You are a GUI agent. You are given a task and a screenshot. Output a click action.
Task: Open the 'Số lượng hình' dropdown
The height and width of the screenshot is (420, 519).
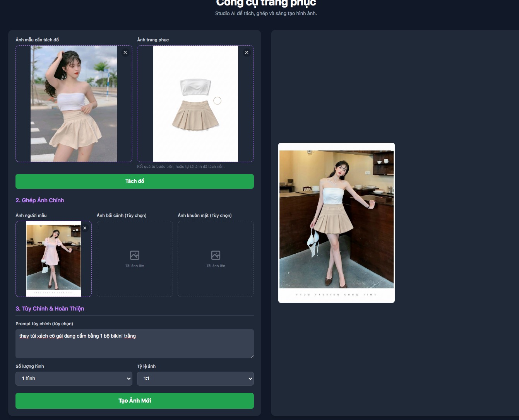coord(74,379)
